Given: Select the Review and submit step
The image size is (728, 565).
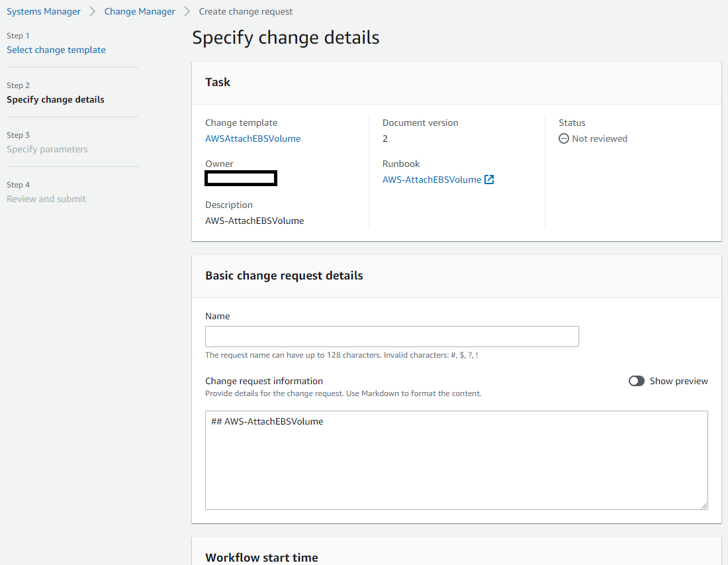Looking at the screenshot, I should click(x=46, y=199).
